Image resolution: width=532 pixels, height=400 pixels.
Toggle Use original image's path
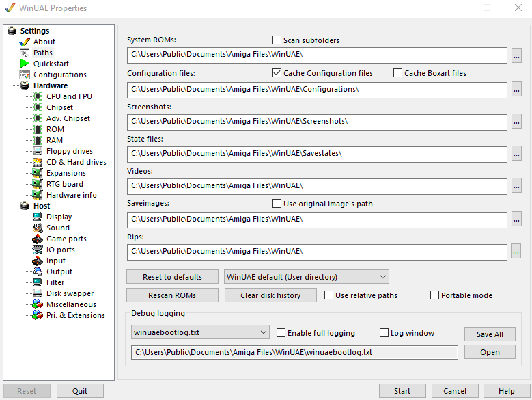(x=277, y=203)
